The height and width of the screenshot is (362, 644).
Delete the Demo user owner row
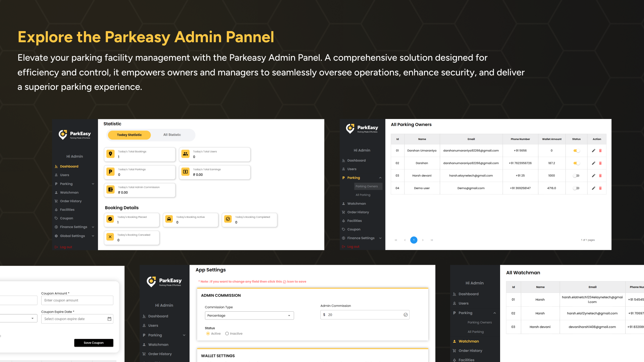click(x=600, y=188)
